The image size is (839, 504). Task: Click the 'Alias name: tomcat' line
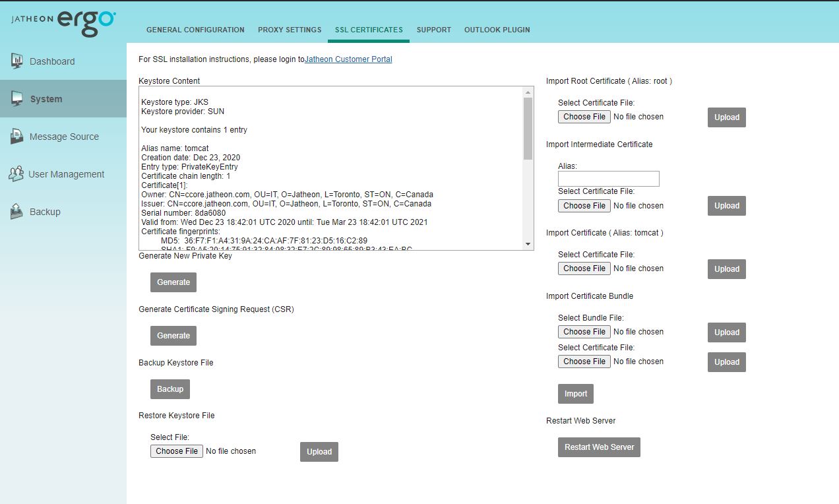(175, 148)
